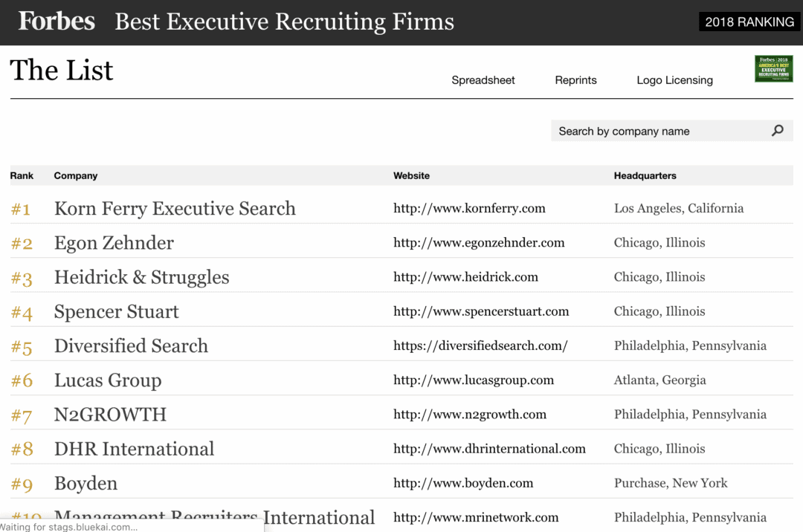Viewport: 803px width, 532px height.
Task: Click the Forbes logo in the header
Action: tap(56, 22)
